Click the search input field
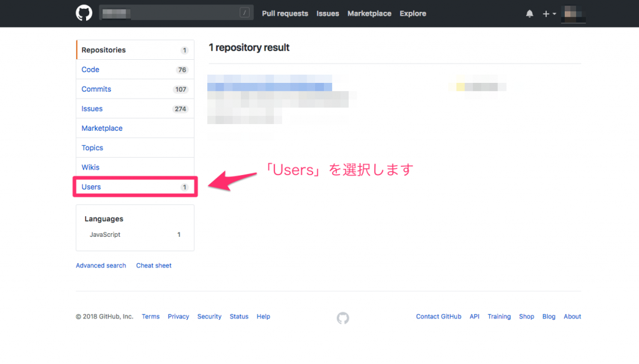The image size is (639, 364). 175,12
